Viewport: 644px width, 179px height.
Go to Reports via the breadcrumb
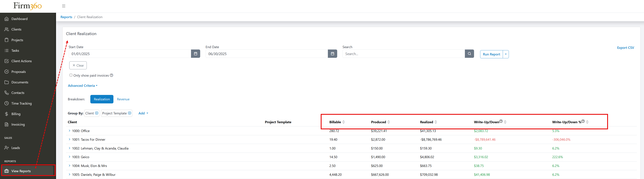[x=66, y=17]
